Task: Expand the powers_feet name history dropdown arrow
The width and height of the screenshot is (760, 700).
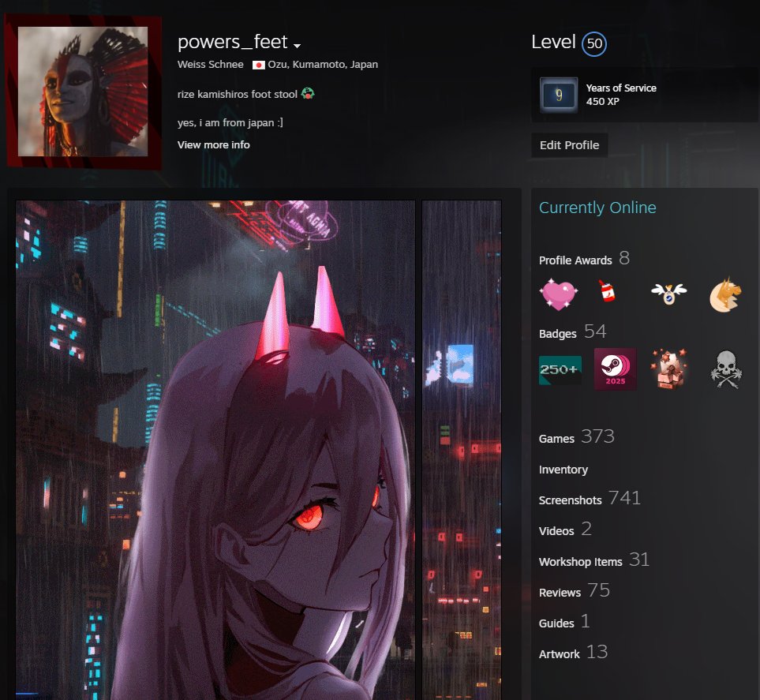Action: (297, 46)
